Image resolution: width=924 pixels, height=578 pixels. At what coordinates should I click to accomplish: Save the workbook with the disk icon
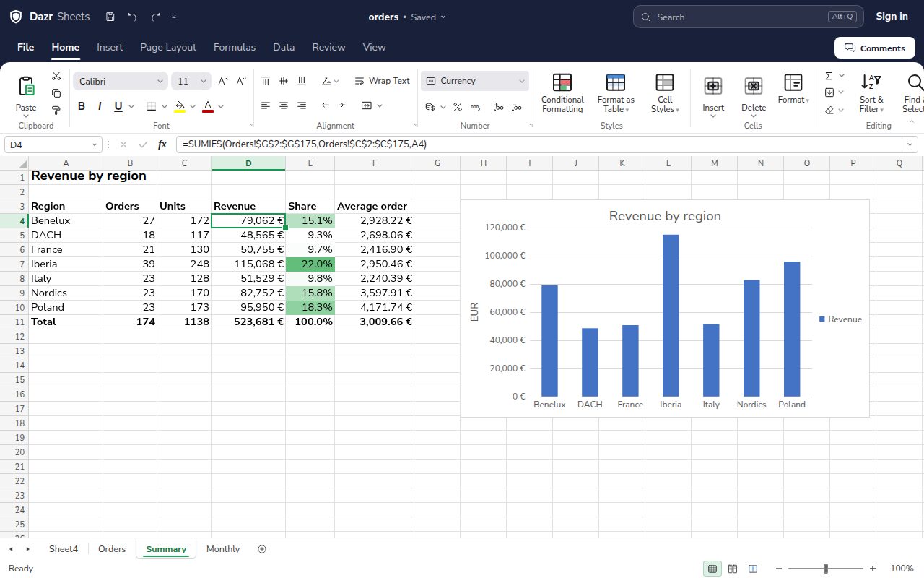point(110,17)
